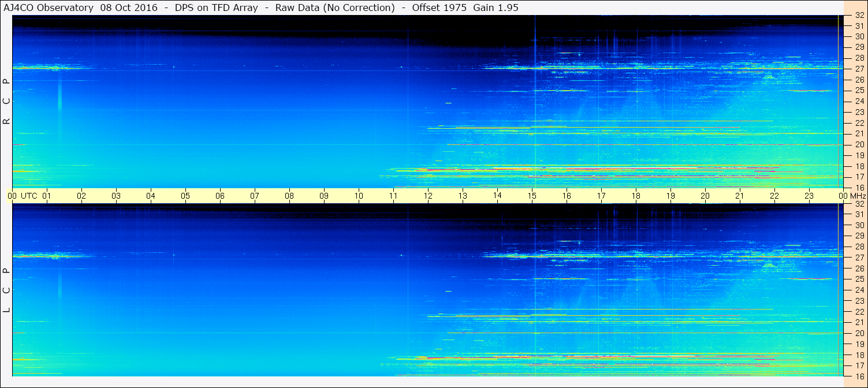The height and width of the screenshot is (388, 868).
Task: Select the 20 hour marker on the time axis
Action: (705, 196)
